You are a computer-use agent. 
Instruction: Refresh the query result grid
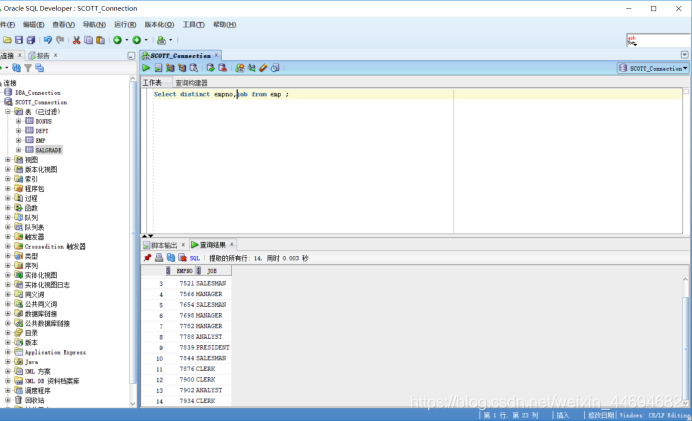(171, 258)
